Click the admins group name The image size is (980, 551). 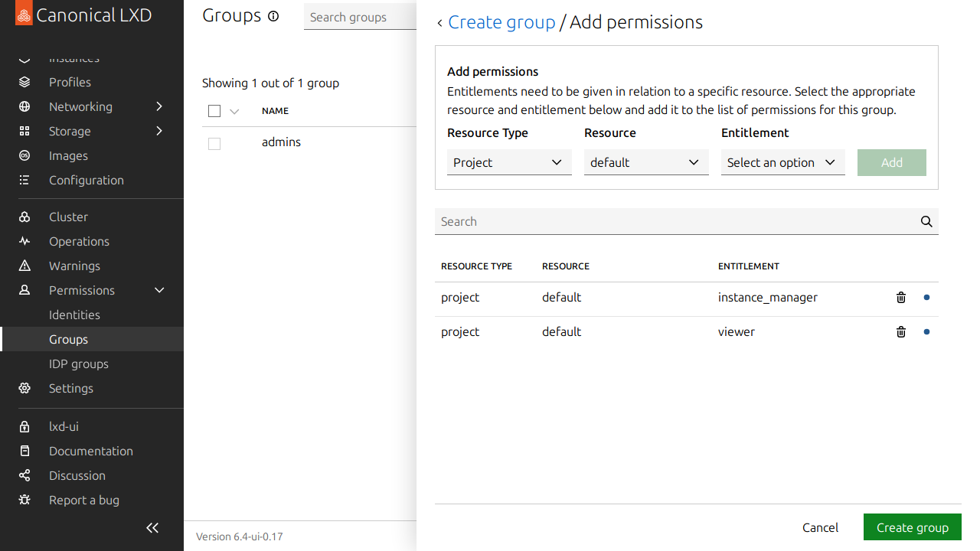281,142
